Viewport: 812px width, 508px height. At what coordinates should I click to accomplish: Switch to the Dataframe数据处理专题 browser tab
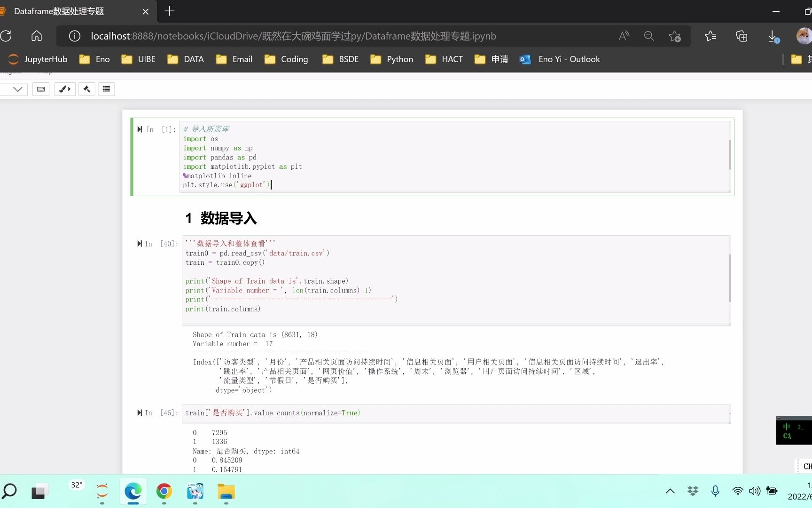[59, 11]
